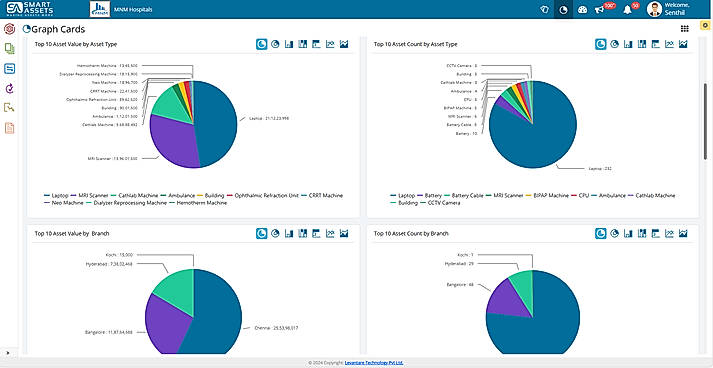Select pie chart view for Asset Count by Branch
713x368 pixels.
(x=601, y=233)
